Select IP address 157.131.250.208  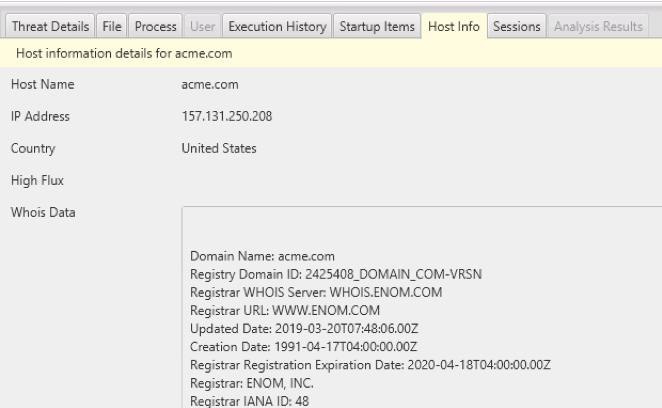[227, 116]
